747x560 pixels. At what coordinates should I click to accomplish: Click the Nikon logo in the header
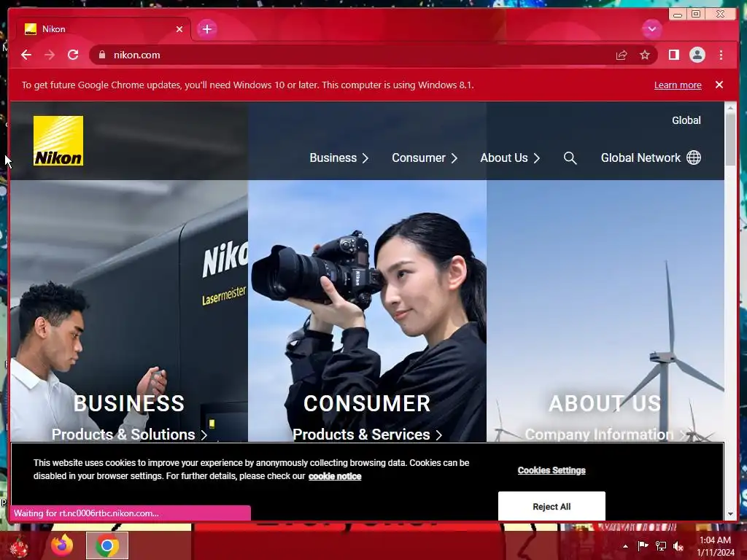coord(58,141)
